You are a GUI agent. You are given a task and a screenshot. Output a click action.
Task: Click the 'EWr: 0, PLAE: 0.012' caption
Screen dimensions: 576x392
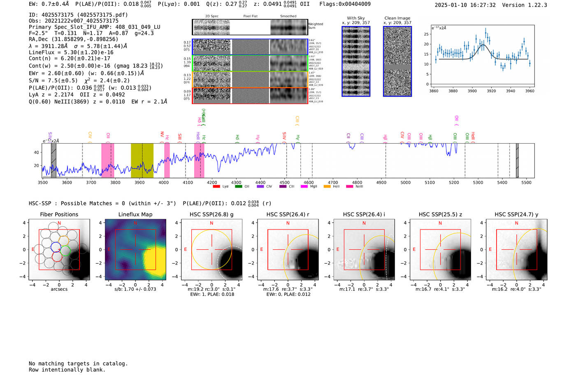[x=288, y=295]
